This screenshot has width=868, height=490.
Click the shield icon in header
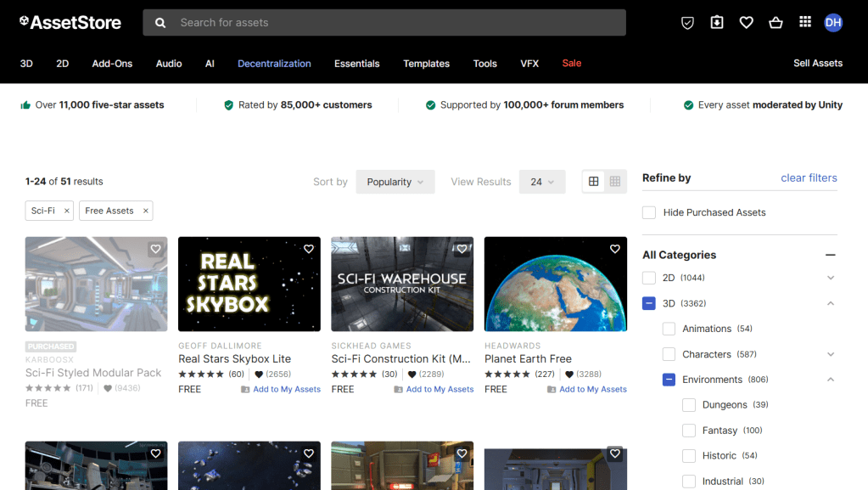688,23
